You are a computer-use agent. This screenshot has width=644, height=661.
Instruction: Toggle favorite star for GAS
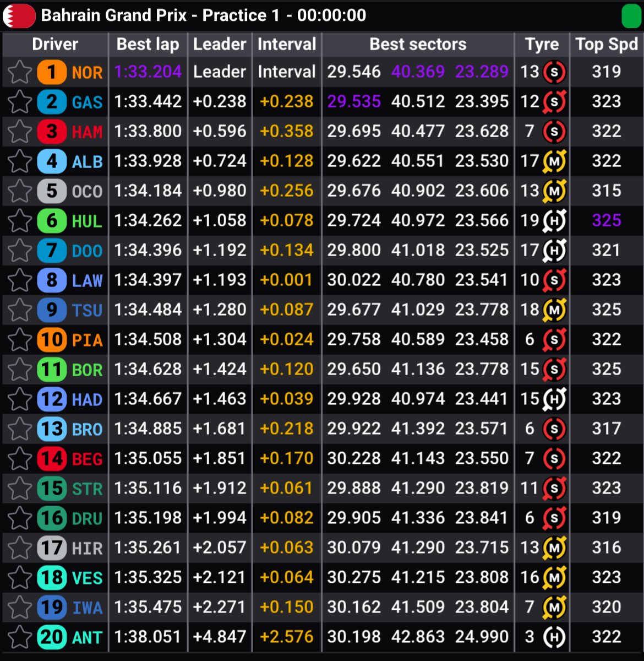point(20,102)
